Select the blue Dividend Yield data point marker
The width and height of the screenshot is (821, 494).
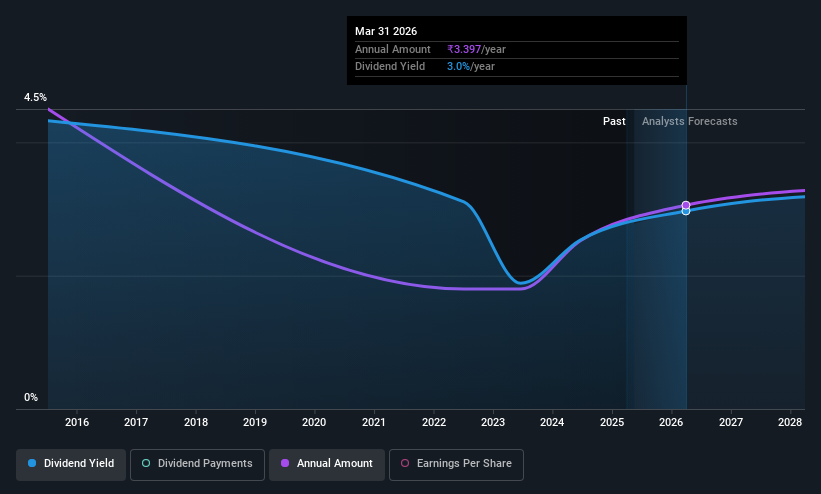pyautogui.click(x=686, y=211)
